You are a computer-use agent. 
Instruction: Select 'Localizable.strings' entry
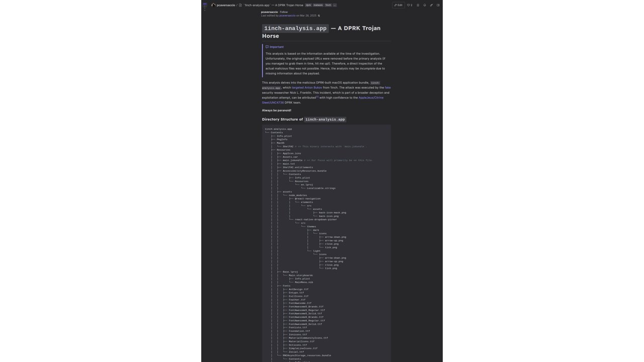pos(321,189)
